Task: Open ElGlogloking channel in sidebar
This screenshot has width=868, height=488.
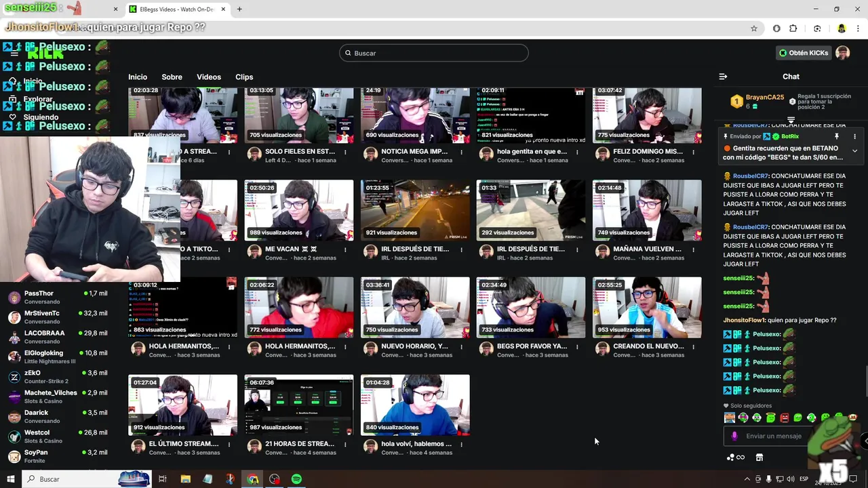Action: (x=57, y=357)
